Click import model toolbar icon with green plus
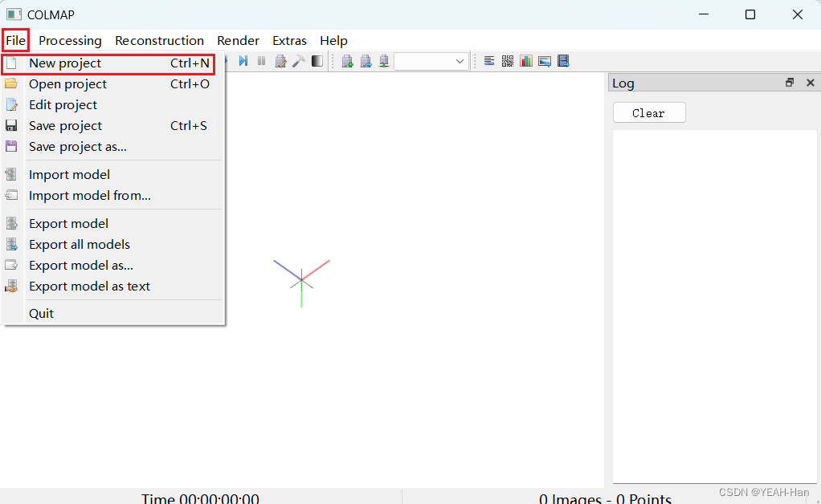The height and width of the screenshot is (504, 821). (x=347, y=61)
